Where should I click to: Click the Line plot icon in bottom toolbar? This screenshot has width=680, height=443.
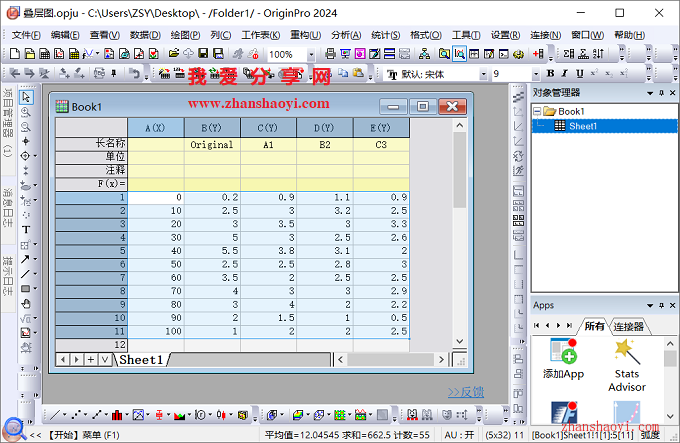[x=55, y=415]
